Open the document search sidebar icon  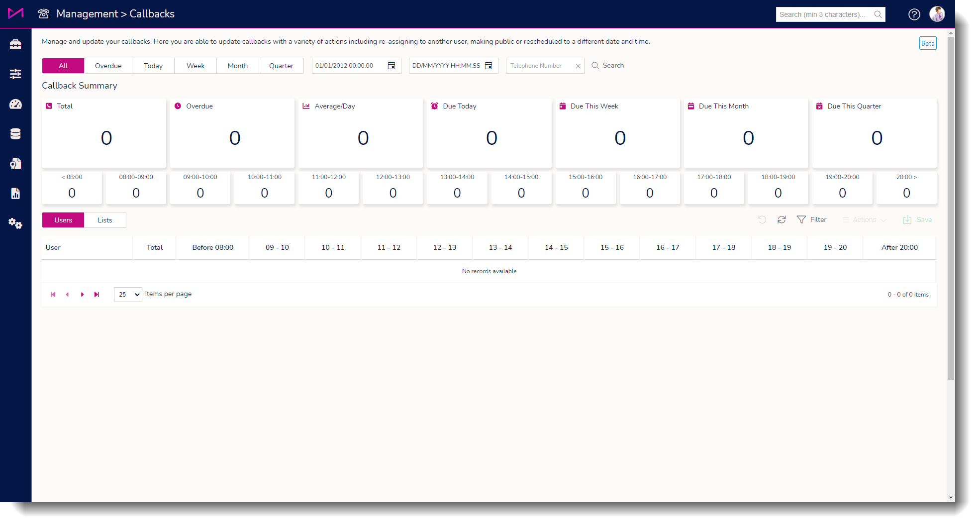coord(15,164)
